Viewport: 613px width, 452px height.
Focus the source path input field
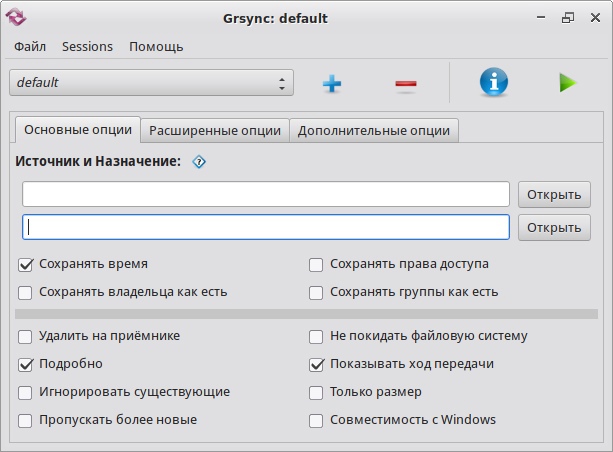tap(266, 194)
